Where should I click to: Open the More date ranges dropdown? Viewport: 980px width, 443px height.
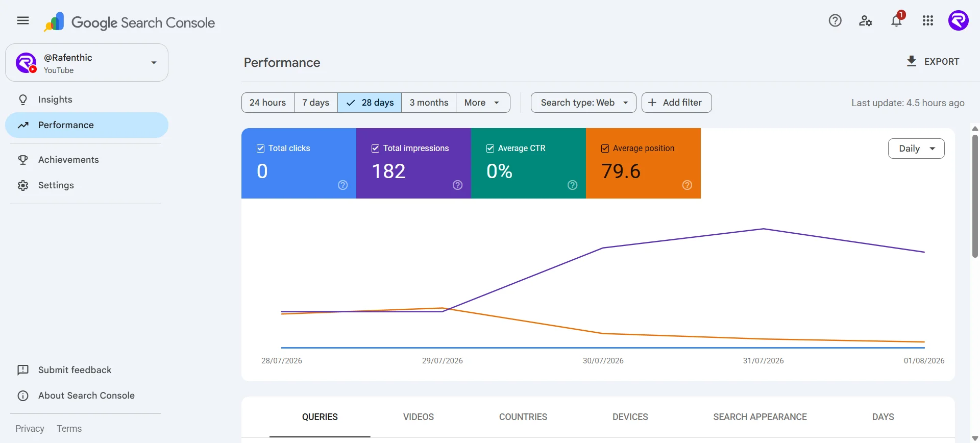pyautogui.click(x=483, y=103)
